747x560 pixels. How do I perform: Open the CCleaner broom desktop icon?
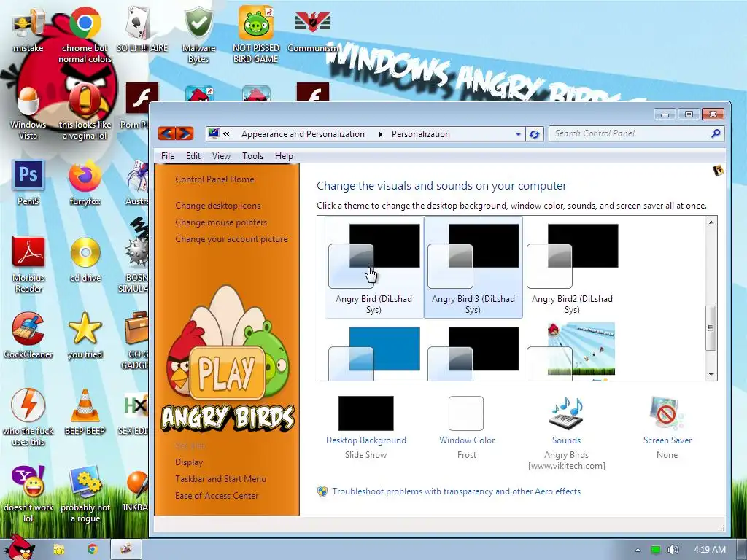click(28, 335)
